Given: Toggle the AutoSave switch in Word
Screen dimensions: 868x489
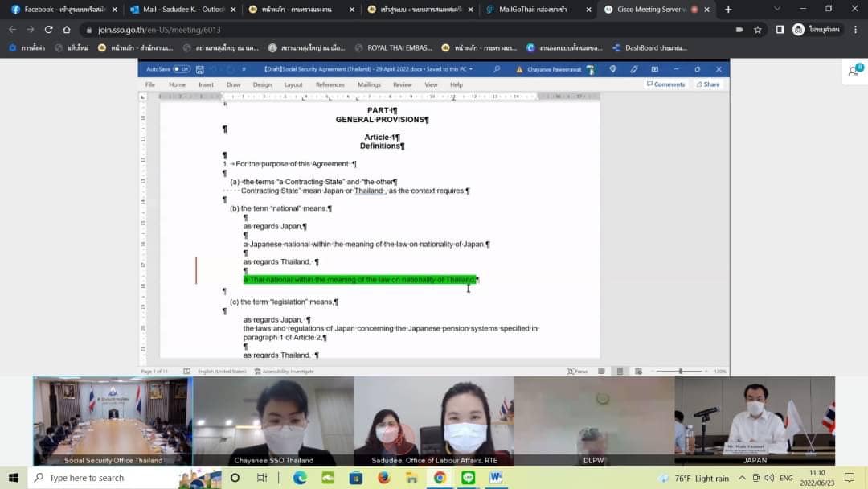Looking at the screenshot, I should coord(182,69).
